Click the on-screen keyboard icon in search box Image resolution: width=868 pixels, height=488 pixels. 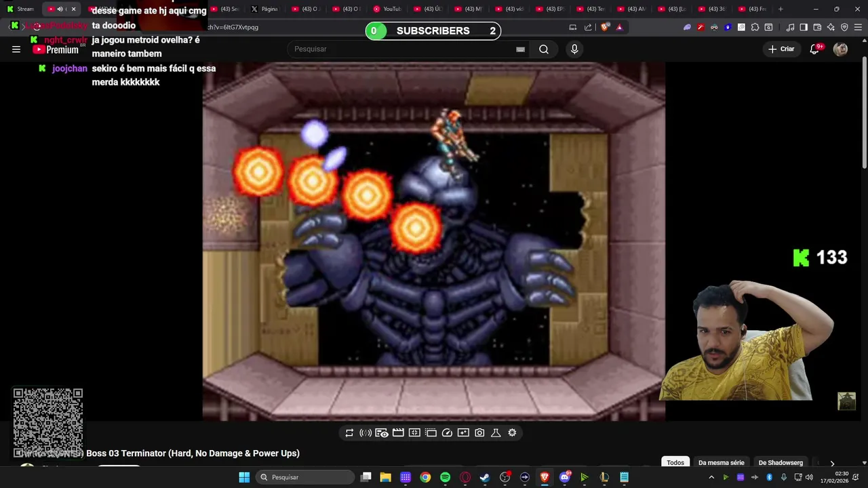520,49
